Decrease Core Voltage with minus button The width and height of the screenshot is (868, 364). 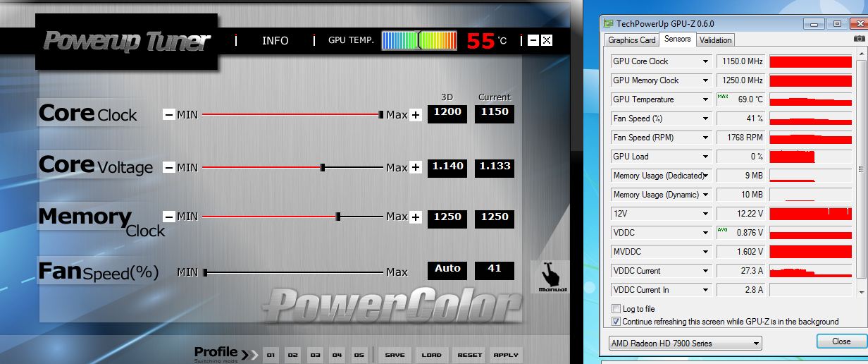coord(169,167)
